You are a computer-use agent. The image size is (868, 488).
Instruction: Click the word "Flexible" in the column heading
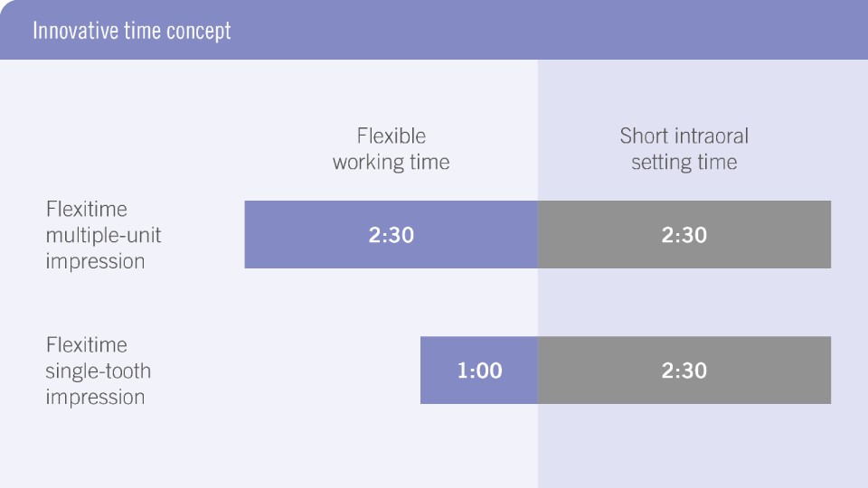tap(391, 136)
